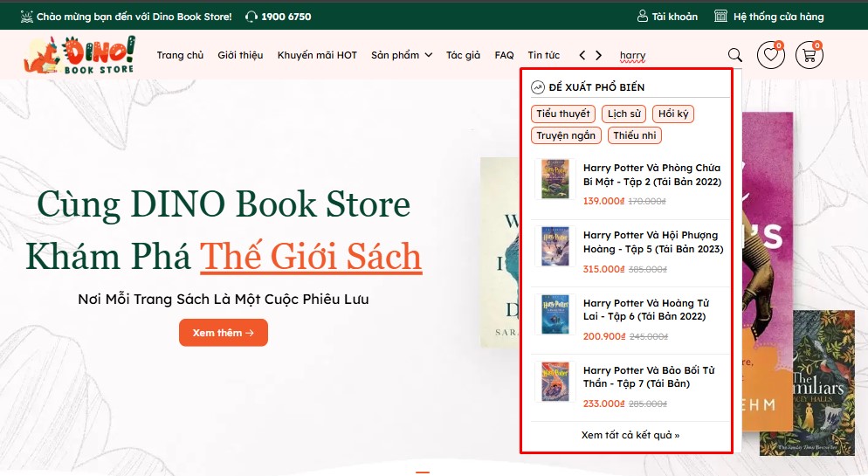Click the account user icon
Screen dimensions: 868x476
[x=642, y=16]
